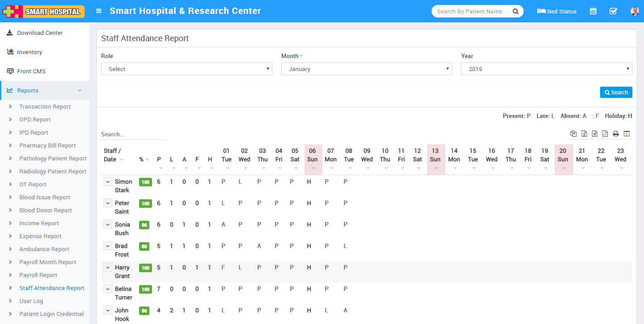Toggle sidebar with hamburger menu icon

[99, 11]
